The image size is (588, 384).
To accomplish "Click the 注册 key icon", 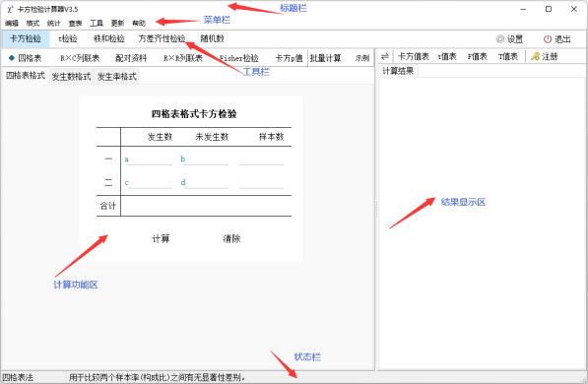I will click(535, 57).
